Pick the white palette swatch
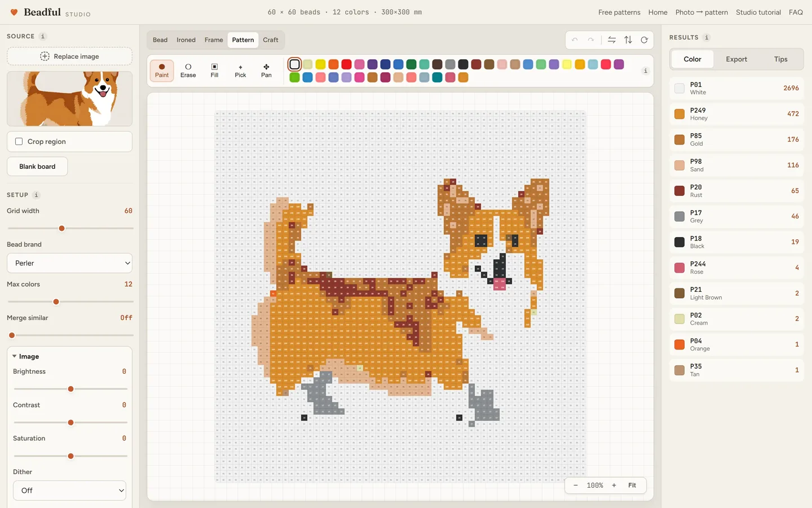The image size is (812, 508). click(x=294, y=64)
